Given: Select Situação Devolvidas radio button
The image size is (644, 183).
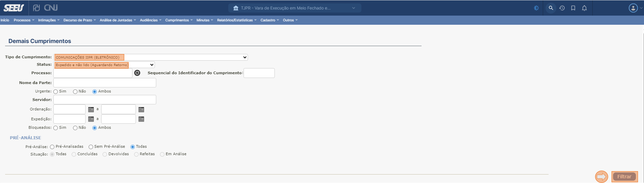Looking at the screenshot, I should 105,154.
